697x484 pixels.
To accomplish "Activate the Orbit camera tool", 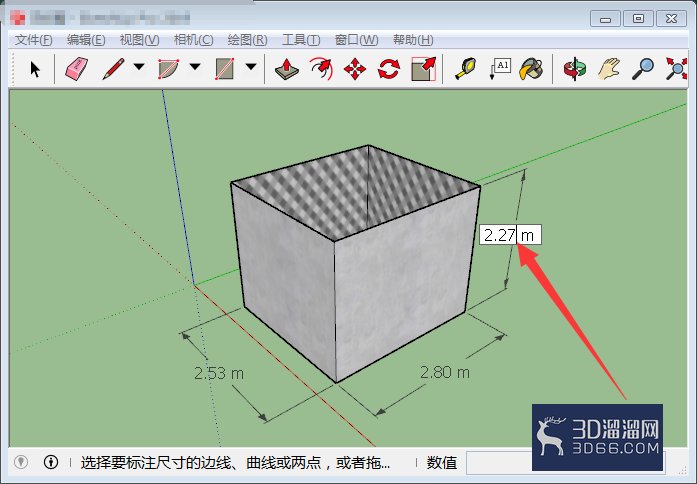I will point(575,69).
